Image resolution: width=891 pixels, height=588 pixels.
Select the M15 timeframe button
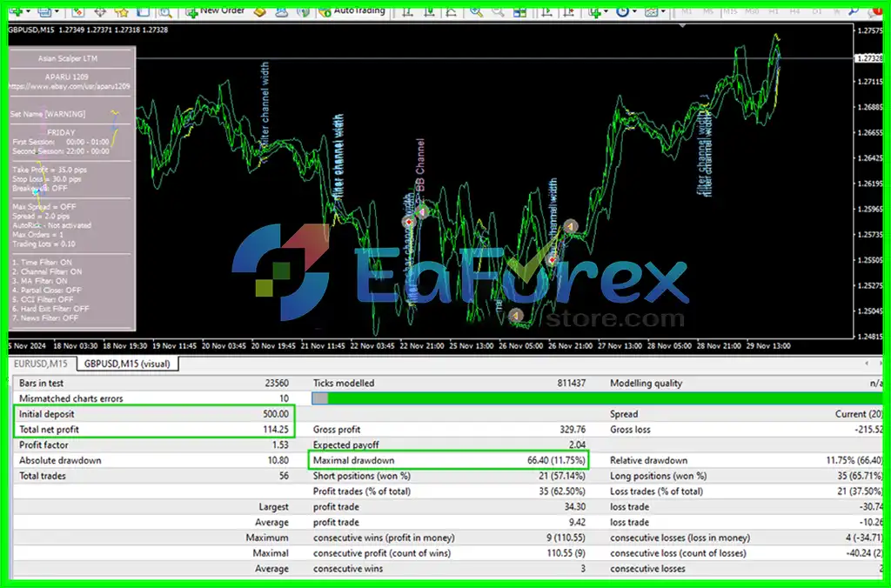(x=730, y=10)
